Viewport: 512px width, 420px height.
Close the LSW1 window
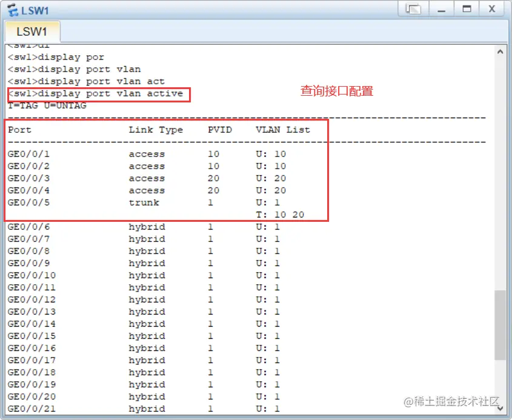pyautogui.click(x=492, y=8)
